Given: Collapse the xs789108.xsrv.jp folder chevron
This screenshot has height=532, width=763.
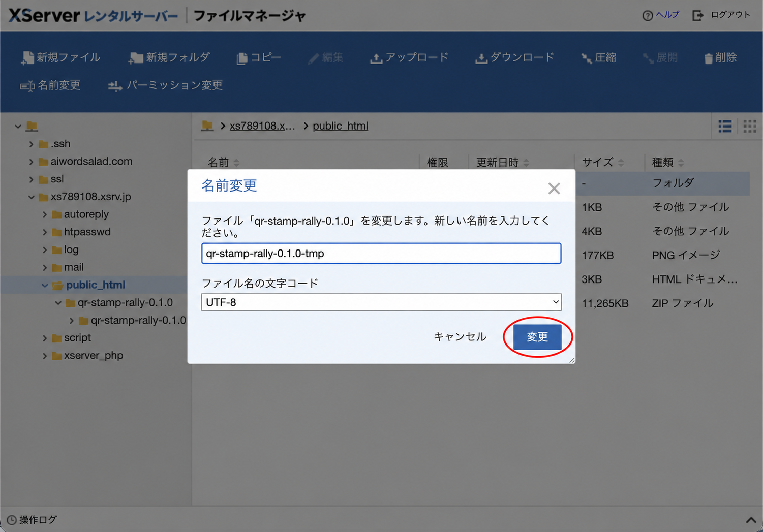Looking at the screenshot, I should pyautogui.click(x=31, y=197).
